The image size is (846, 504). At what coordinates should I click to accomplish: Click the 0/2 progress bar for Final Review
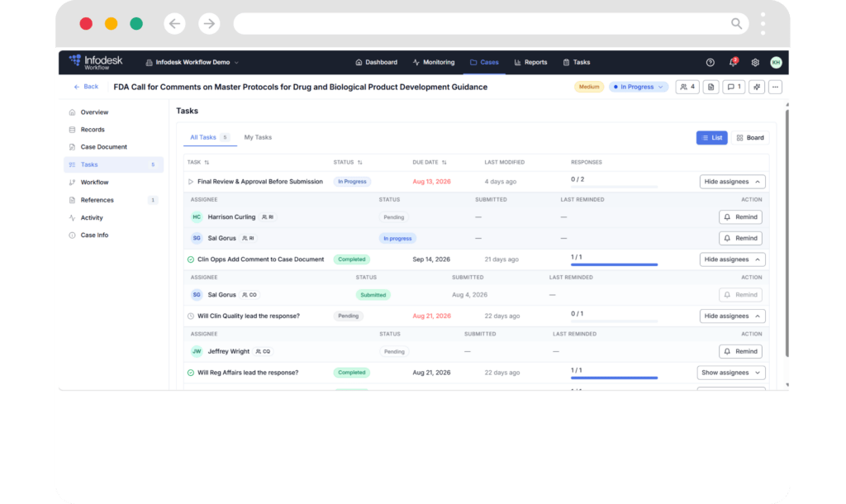point(614,187)
